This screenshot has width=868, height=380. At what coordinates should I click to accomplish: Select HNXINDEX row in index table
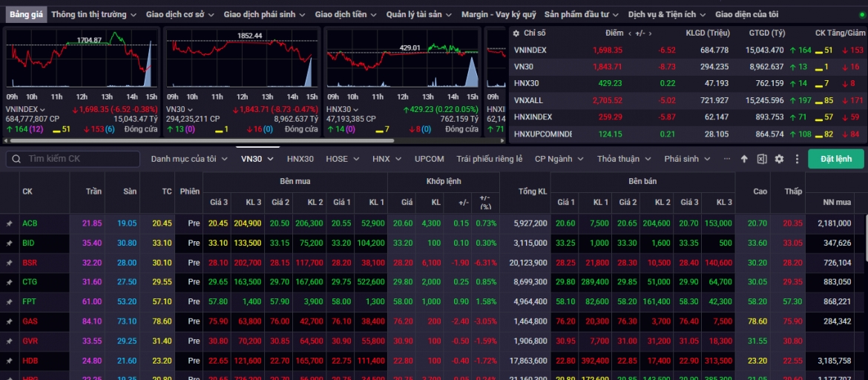pyautogui.click(x=688, y=117)
